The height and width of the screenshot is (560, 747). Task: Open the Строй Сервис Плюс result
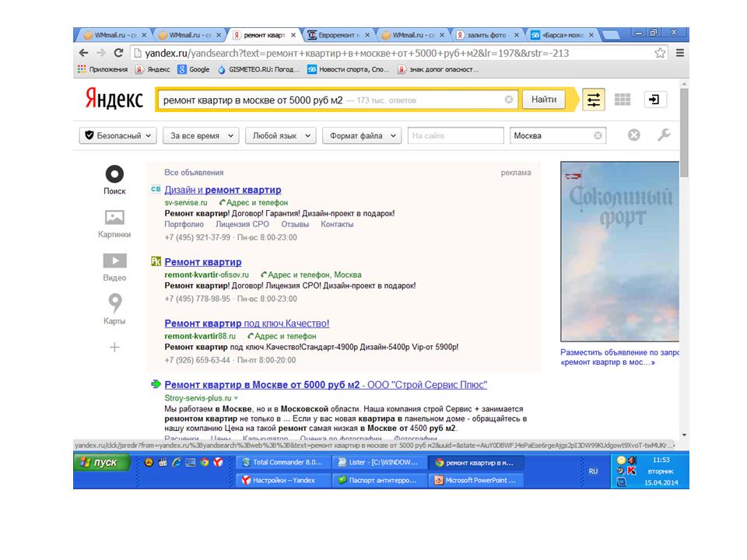point(326,385)
